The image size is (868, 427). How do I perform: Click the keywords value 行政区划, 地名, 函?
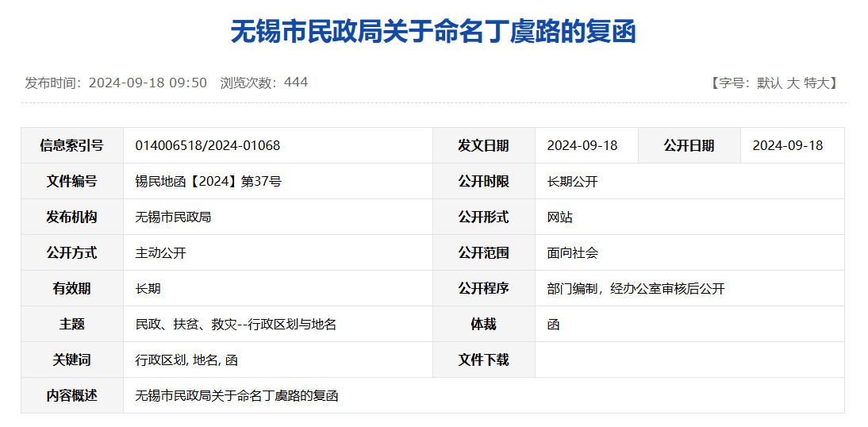(186, 360)
